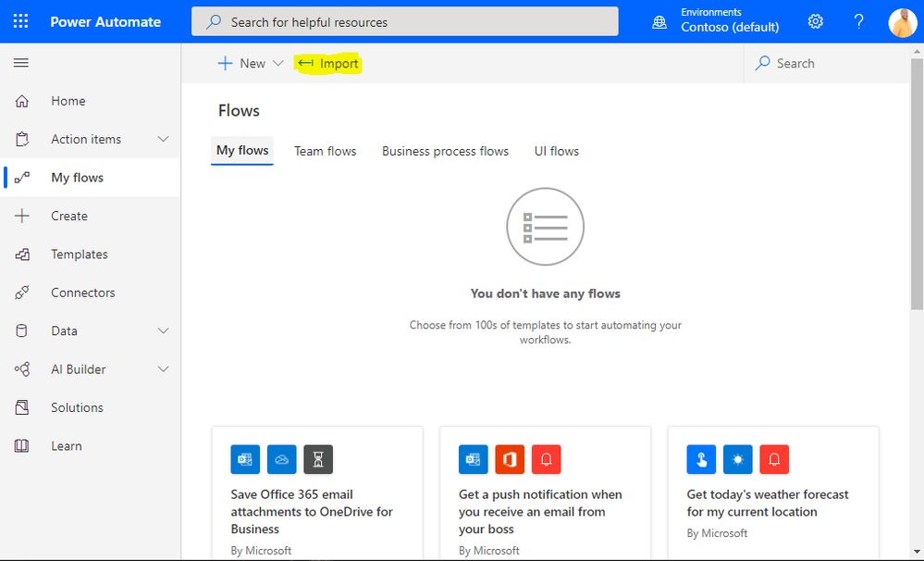Viewport: 924px width, 561px height.
Task: Click the Learn book icon
Action: pos(22,446)
